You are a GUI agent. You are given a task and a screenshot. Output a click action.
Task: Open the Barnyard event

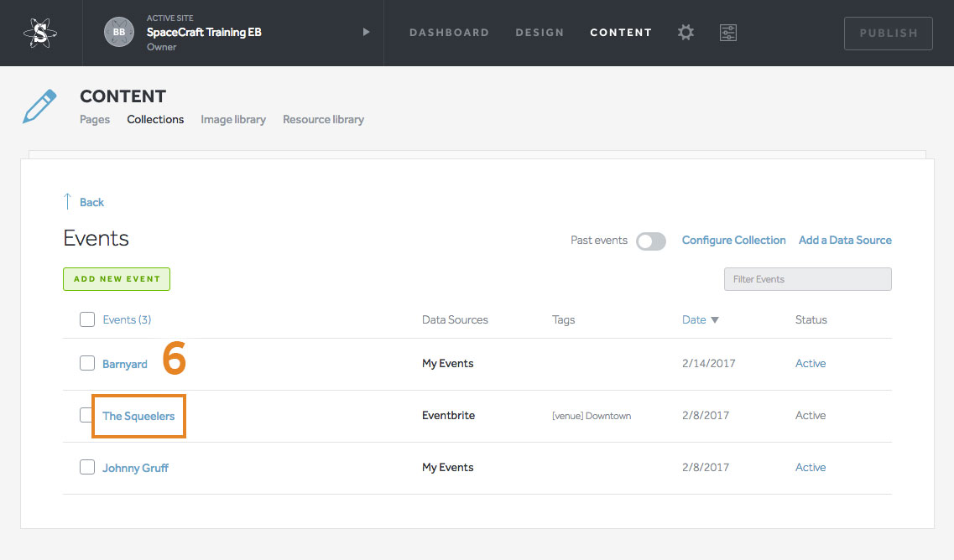tap(125, 364)
